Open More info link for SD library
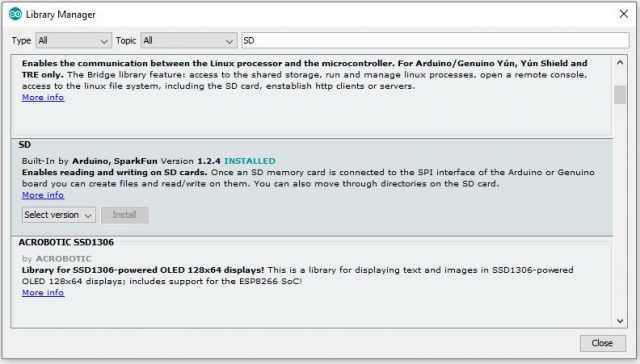The width and height of the screenshot is (640, 364). (x=43, y=195)
